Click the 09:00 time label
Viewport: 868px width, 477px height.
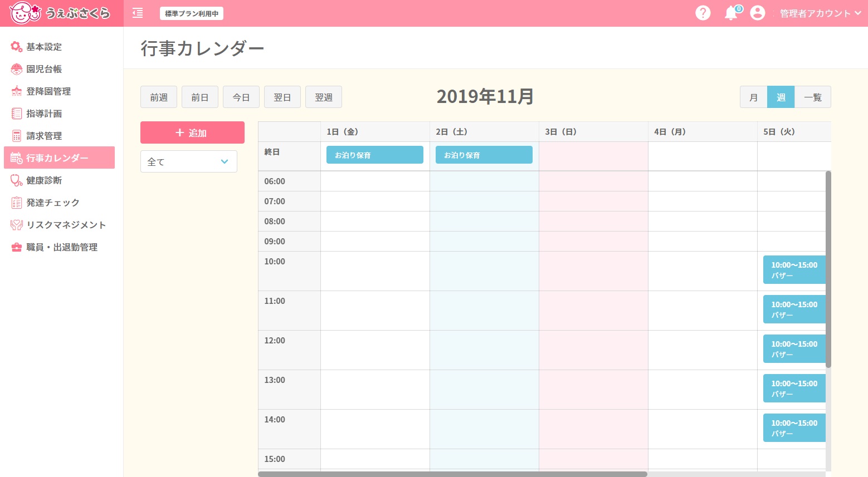(x=275, y=242)
